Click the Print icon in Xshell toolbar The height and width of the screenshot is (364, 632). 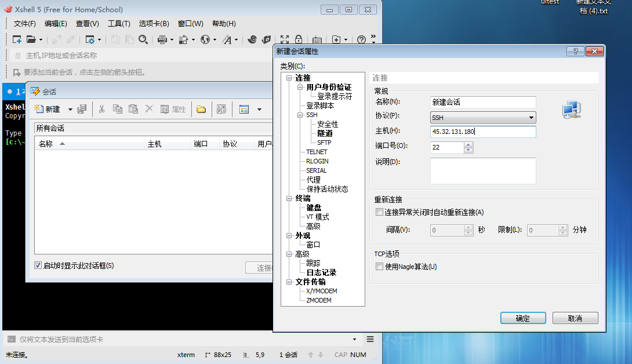coord(162,39)
